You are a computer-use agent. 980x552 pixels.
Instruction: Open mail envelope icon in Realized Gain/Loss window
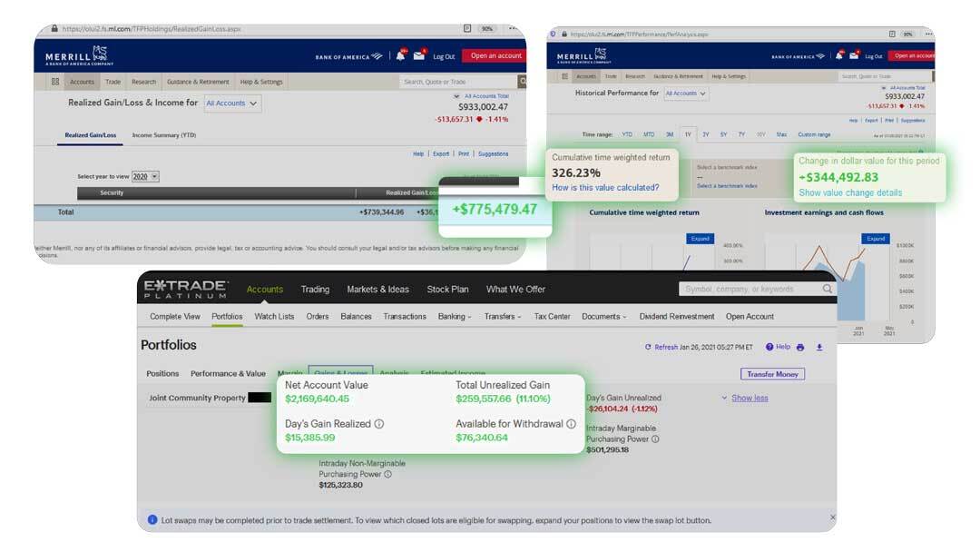(419, 56)
